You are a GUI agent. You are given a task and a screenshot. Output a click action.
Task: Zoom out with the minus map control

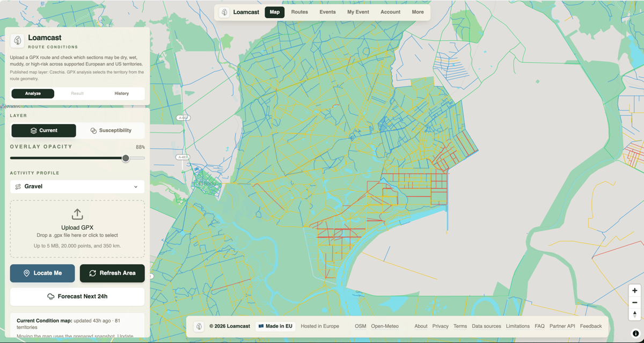[634, 303]
